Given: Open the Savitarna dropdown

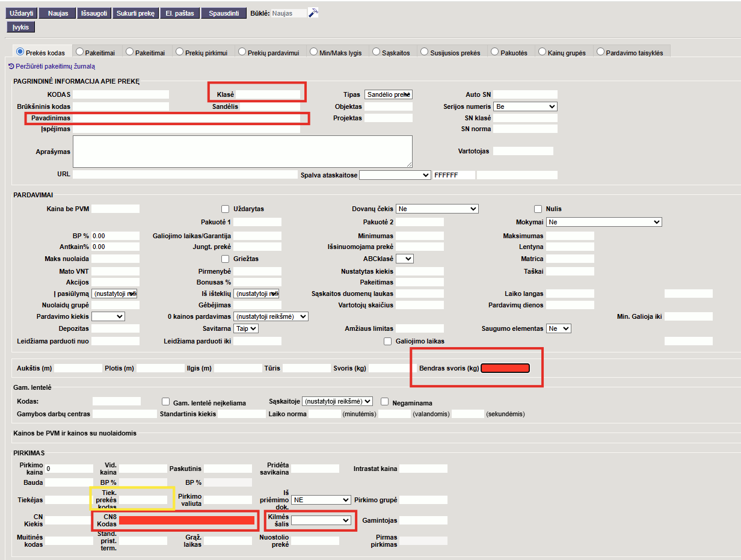Looking at the screenshot, I should 246,328.
